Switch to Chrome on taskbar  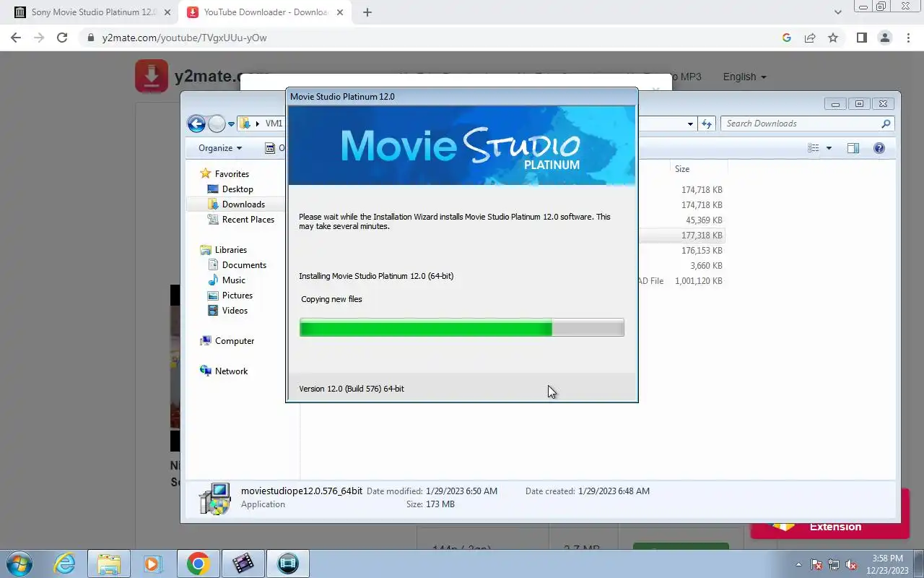coord(198,564)
